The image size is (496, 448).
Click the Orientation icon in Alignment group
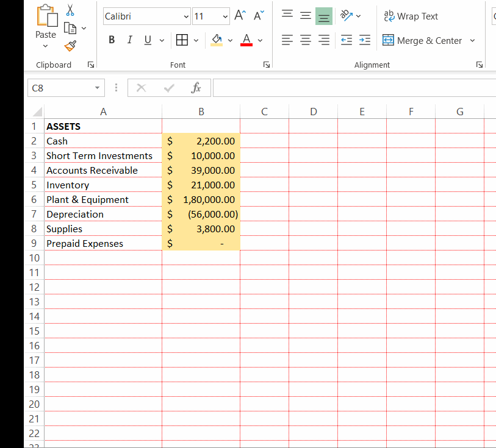click(345, 15)
